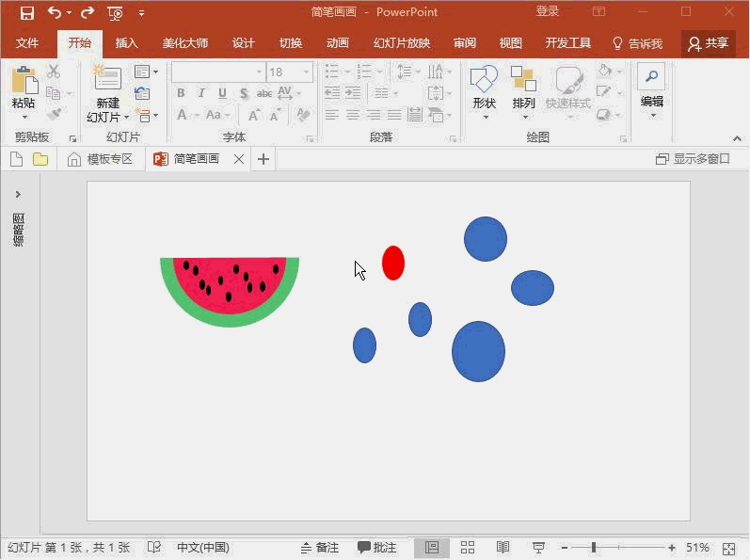Add a new document tab with plus
The width and height of the screenshot is (750, 560).
click(263, 159)
